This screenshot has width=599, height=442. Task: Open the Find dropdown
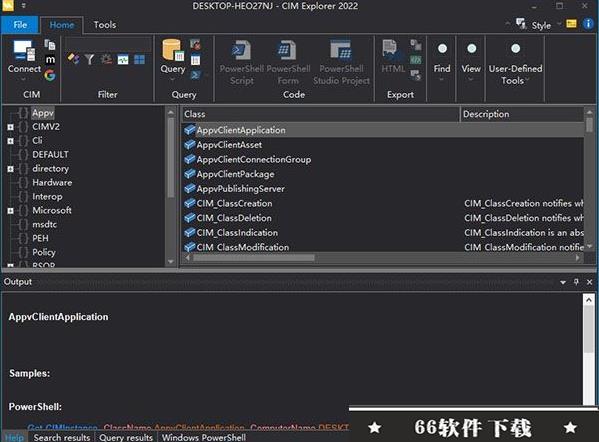pos(442,79)
